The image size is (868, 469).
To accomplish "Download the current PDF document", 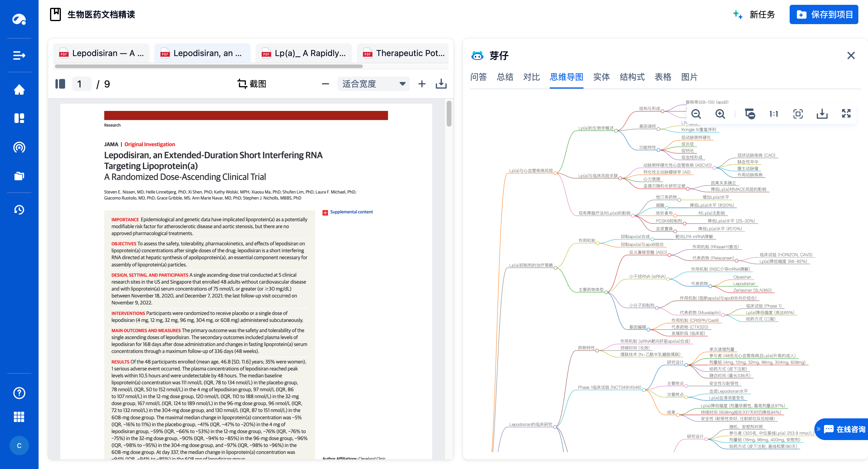I will click(x=441, y=84).
